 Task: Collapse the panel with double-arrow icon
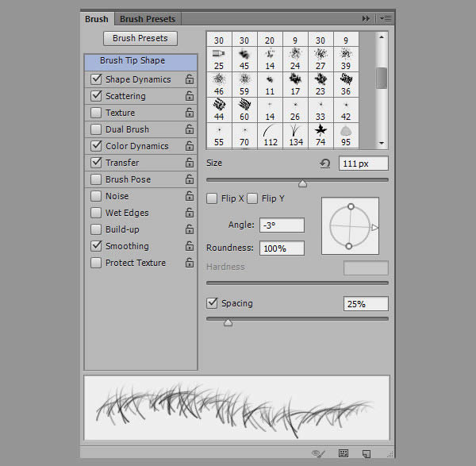[x=366, y=18]
